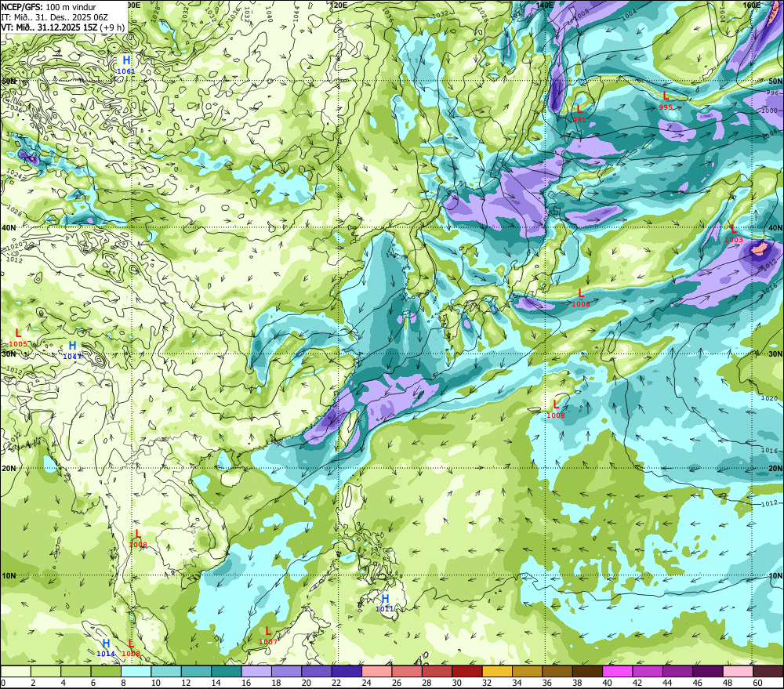Pick the legend swatch starting at 4
This screenshot has width=784, height=689.
pos(76,671)
